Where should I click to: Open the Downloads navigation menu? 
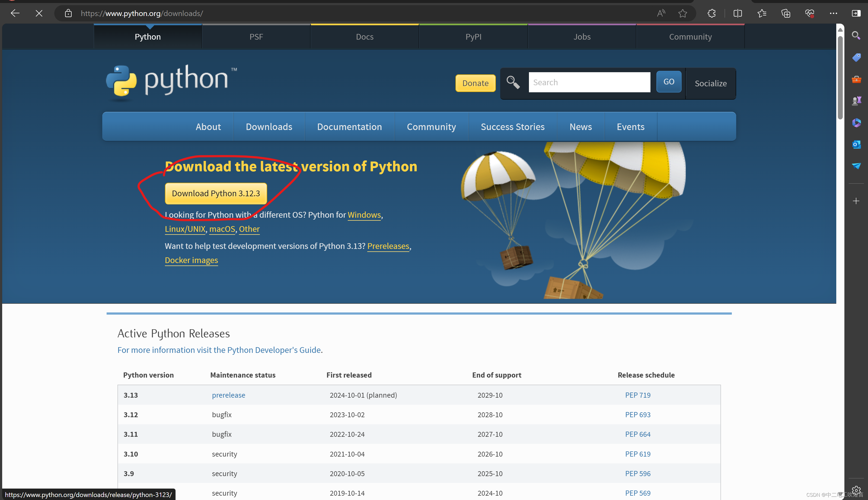tap(269, 127)
